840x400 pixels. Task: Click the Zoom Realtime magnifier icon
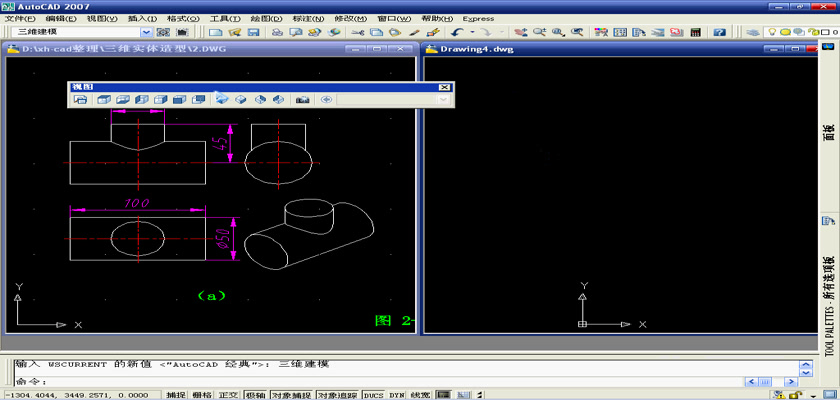pyautogui.click(x=538, y=32)
